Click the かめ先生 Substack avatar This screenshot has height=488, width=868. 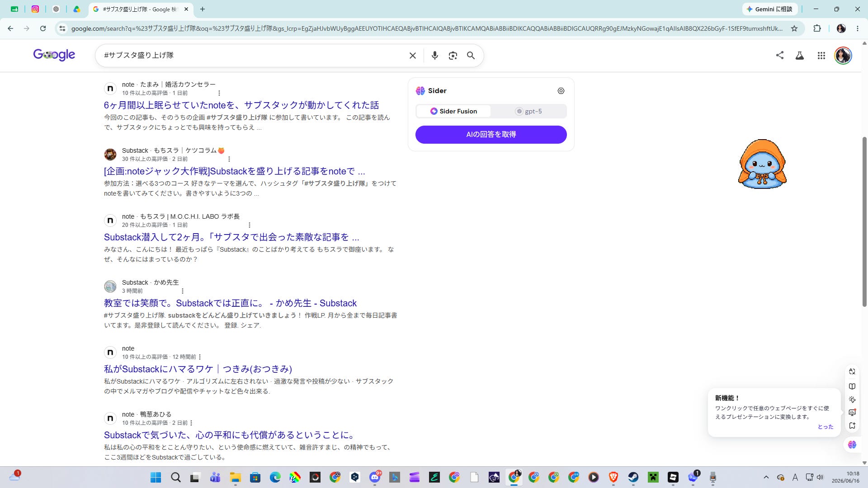(x=110, y=286)
